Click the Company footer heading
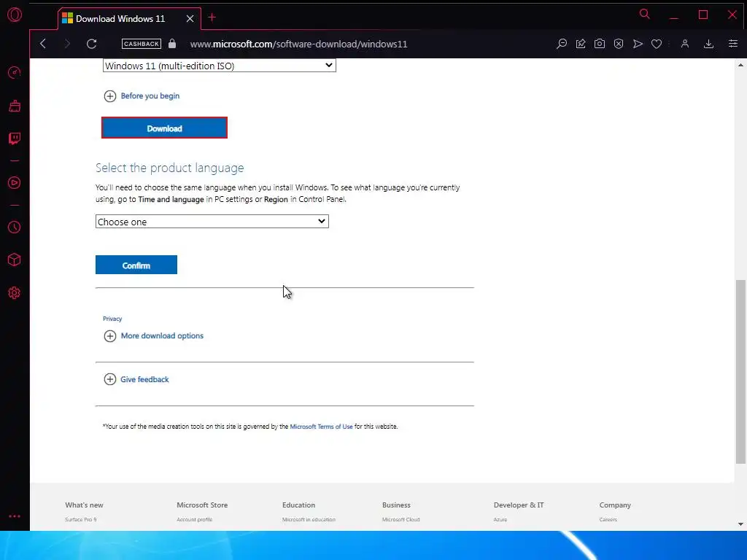This screenshot has height=560, width=747. click(x=615, y=505)
